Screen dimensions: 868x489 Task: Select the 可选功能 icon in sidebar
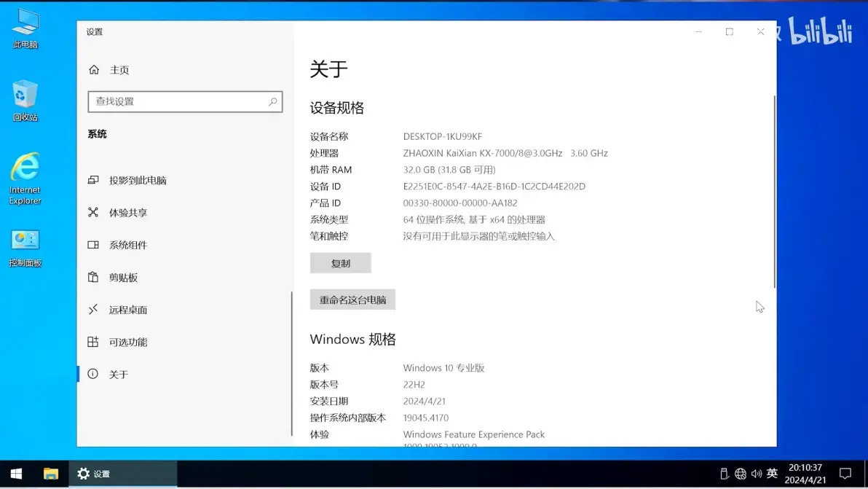click(x=93, y=342)
